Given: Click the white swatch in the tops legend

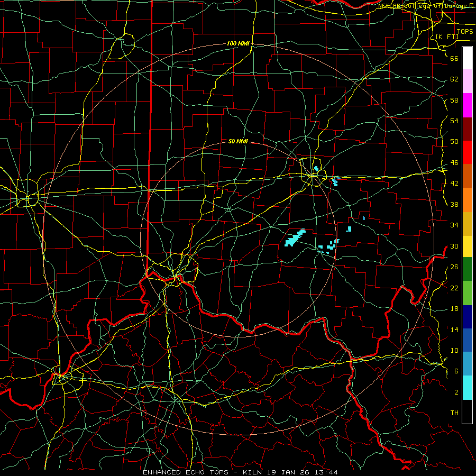Looking at the screenshot, I should 467,58.
